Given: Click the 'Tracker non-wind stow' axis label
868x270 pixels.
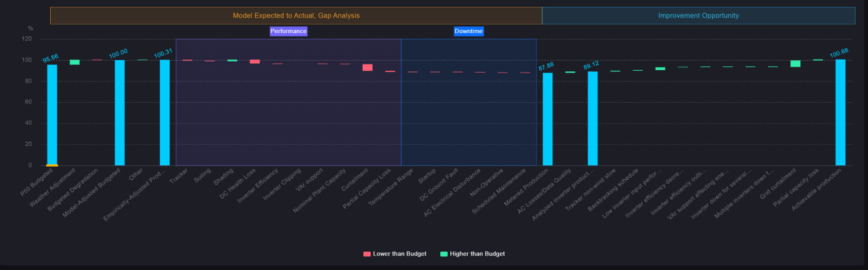Looking at the screenshot, I should 591,190.
